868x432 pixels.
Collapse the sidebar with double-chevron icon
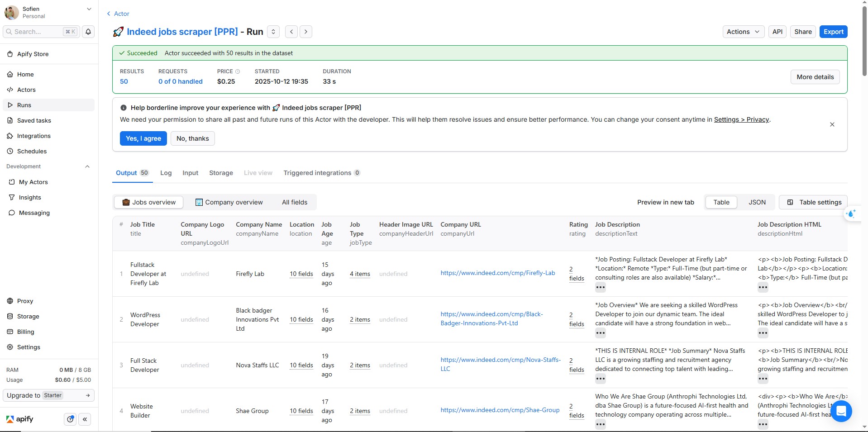[x=85, y=419]
